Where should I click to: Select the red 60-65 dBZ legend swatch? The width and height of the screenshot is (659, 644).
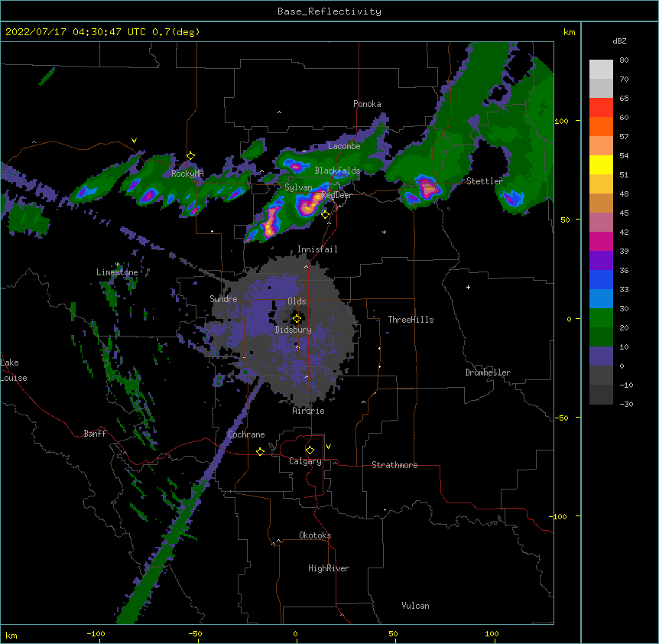[x=601, y=108]
